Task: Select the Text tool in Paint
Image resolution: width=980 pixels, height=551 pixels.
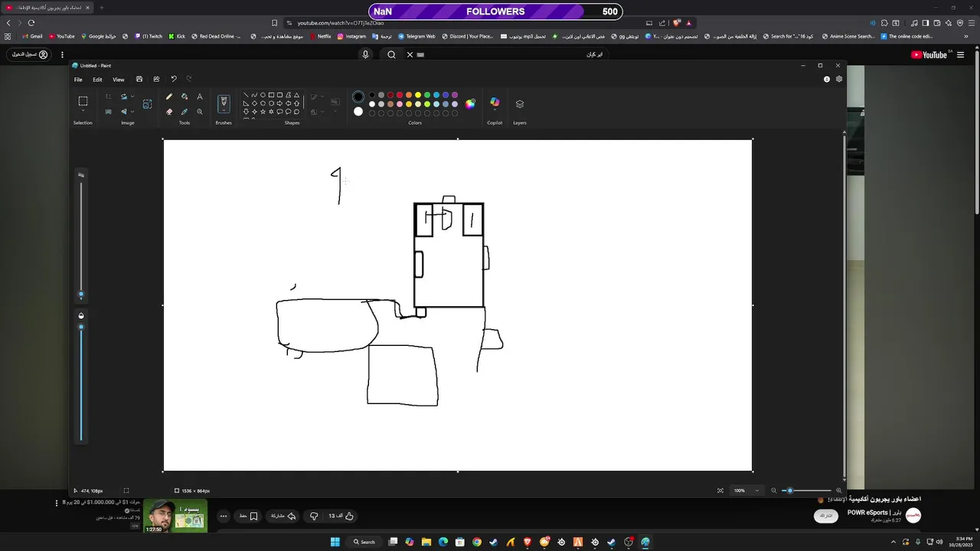Action: pos(200,97)
